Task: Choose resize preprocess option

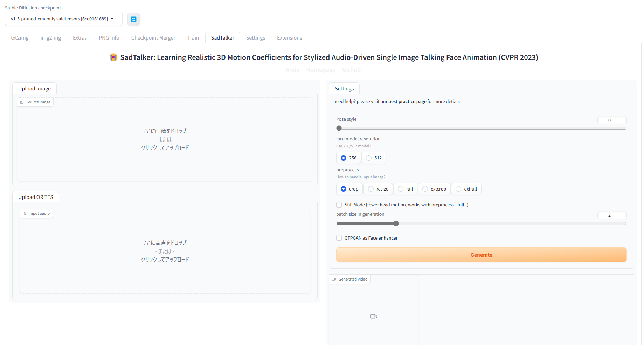Action: tap(378, 189)
